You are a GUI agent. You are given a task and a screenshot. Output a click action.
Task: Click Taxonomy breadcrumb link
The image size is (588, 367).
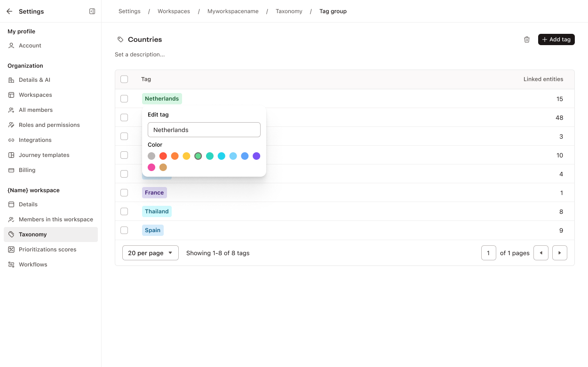[289, 11]
